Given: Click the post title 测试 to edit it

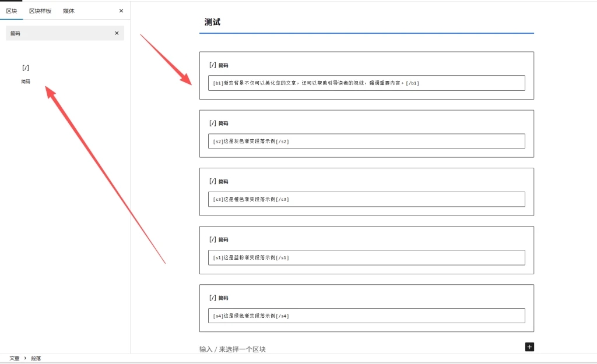Looking at the screenshot, I should tap(211, 21).
